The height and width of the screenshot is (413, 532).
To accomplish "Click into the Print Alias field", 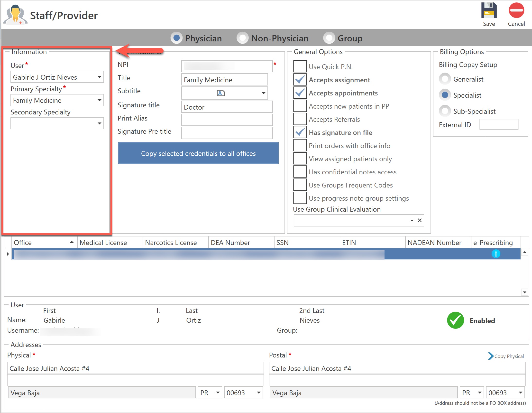I will (x=227, y=120).
